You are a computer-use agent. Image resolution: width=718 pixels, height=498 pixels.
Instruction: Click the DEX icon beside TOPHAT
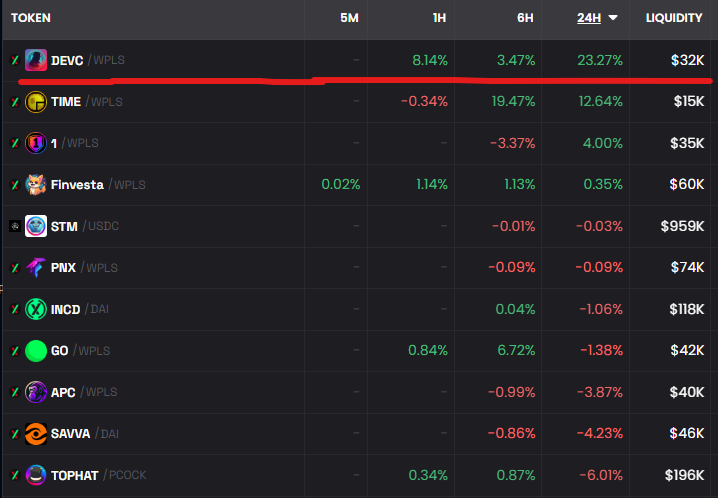pyautogui.click(x=15, y=476)
